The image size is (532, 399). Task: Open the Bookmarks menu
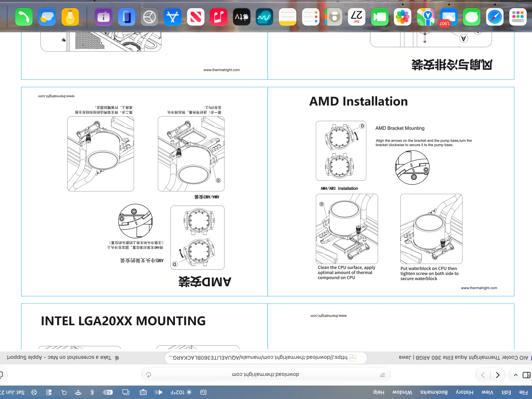tap(434, 392)
